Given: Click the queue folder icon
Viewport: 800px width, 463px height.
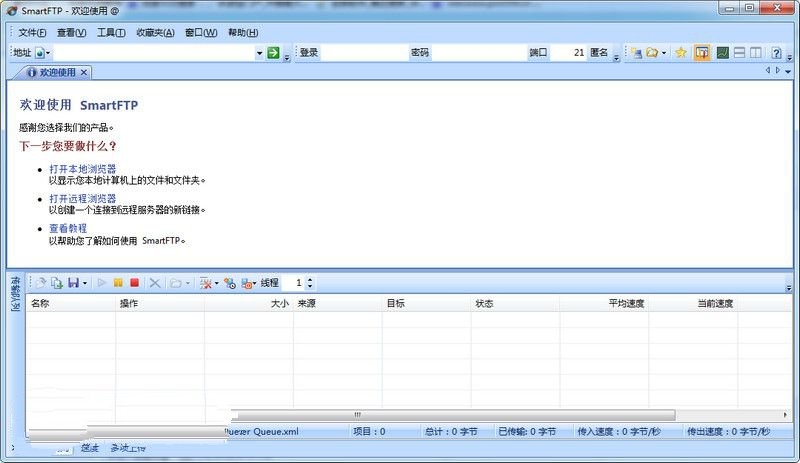Looking at the screenshot, I should click(x=176, y=282).
